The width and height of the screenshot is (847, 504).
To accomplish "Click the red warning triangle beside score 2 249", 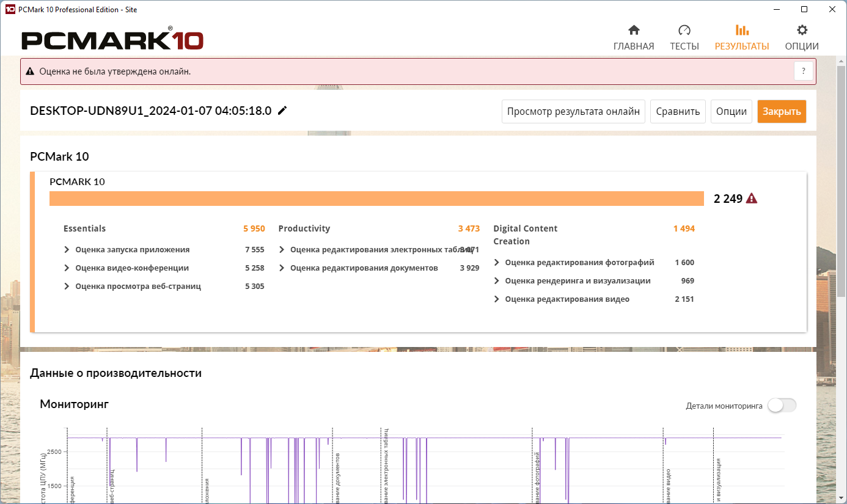I will [752, 198].
